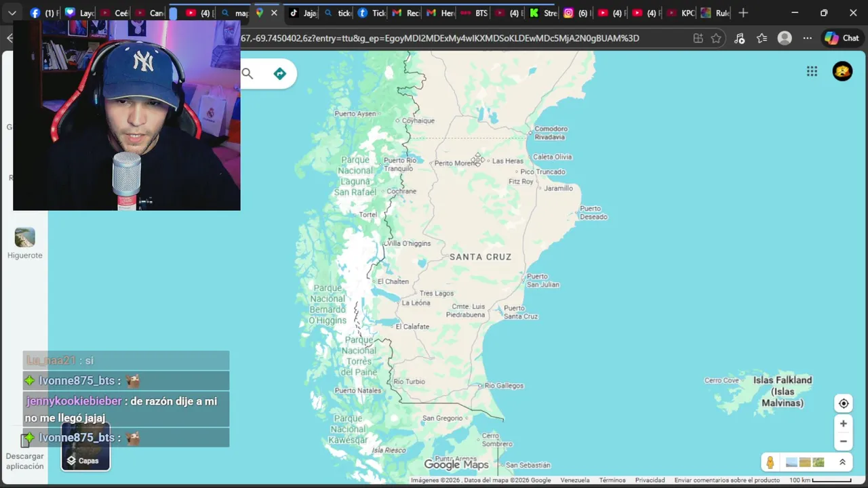Click the El Calafate map label
Viewport: 868px width, 488px height.
[x=412, y=327]
